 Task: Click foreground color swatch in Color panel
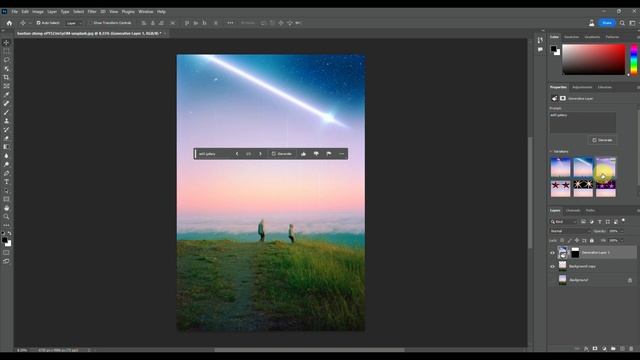point(553,49)
